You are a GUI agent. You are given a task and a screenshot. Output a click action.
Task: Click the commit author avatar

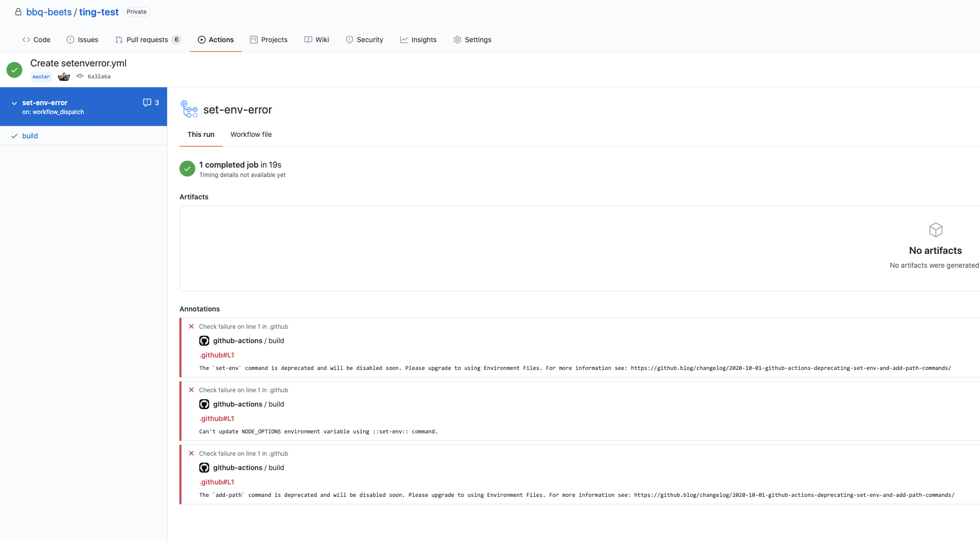(x=64, y=76)
